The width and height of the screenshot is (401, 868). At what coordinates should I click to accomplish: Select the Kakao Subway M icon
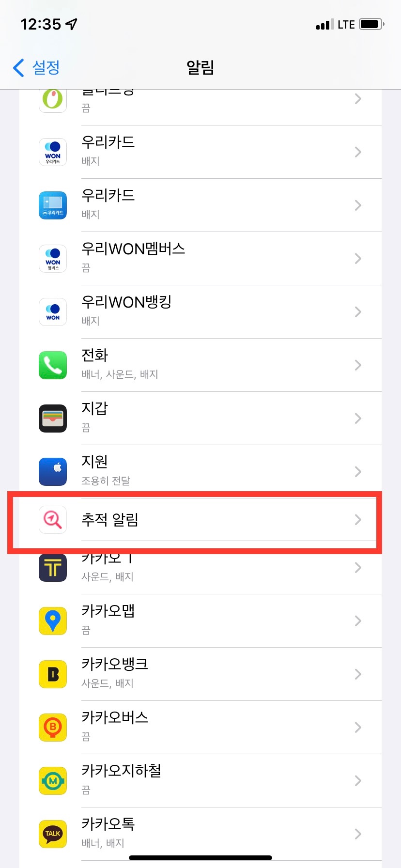(53, 781)
